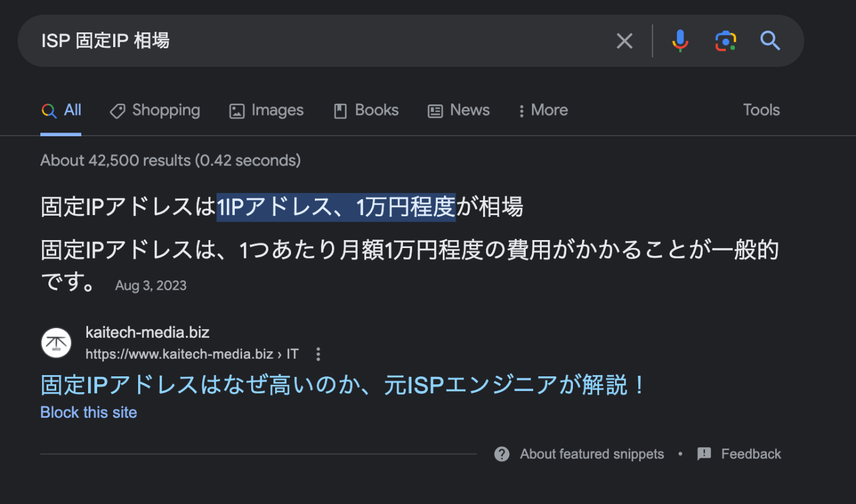Open the Books tab
Viewport: 856px width, 504px height.
pyautogui.click(x=366, y=110)
